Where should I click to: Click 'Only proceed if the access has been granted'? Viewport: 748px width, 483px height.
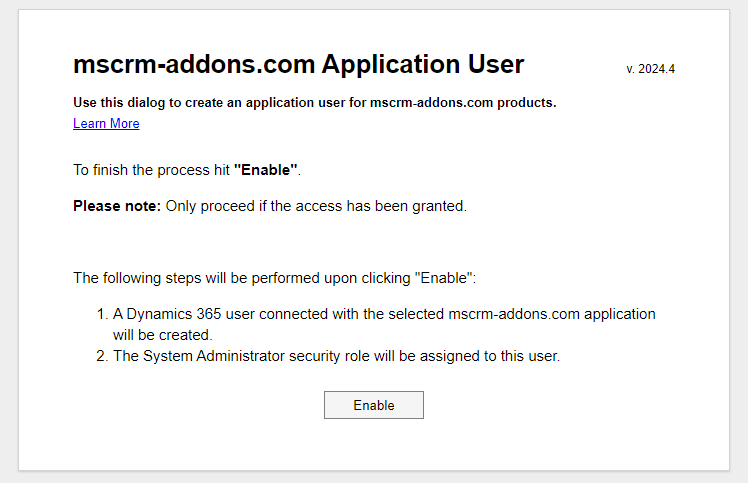(x=316, y=206)
